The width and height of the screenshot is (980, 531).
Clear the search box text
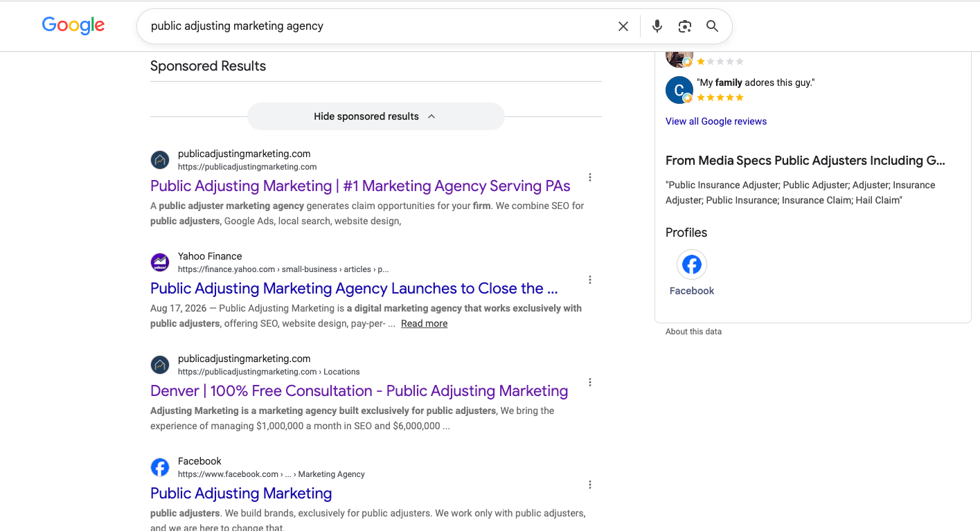point(623,26)
